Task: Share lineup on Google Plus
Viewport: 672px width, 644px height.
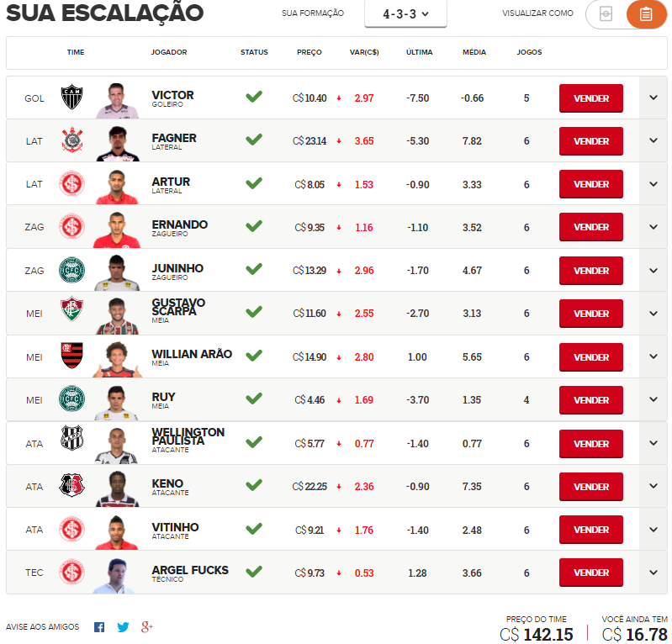Action: [x=147, y=627]
